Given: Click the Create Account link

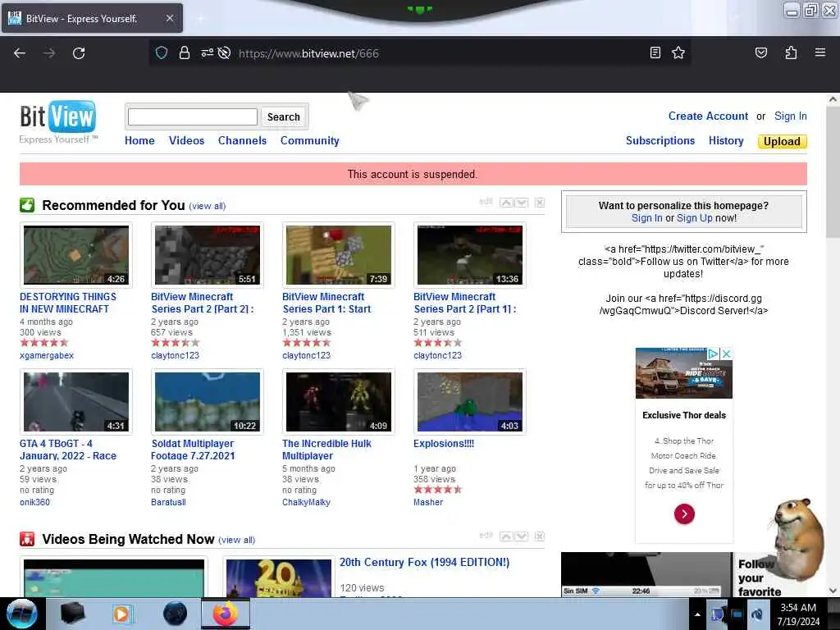Looking at the screenshot, I should point(708,116).
